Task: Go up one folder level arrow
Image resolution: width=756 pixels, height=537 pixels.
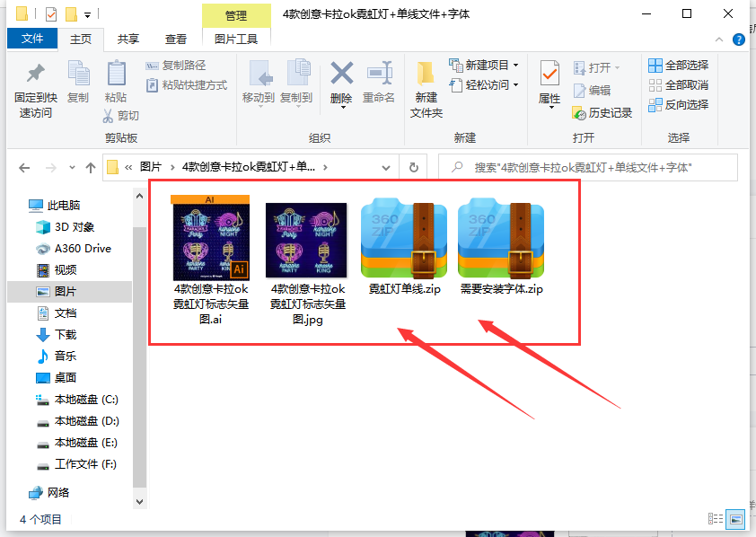Action: [x=90, y=168]
